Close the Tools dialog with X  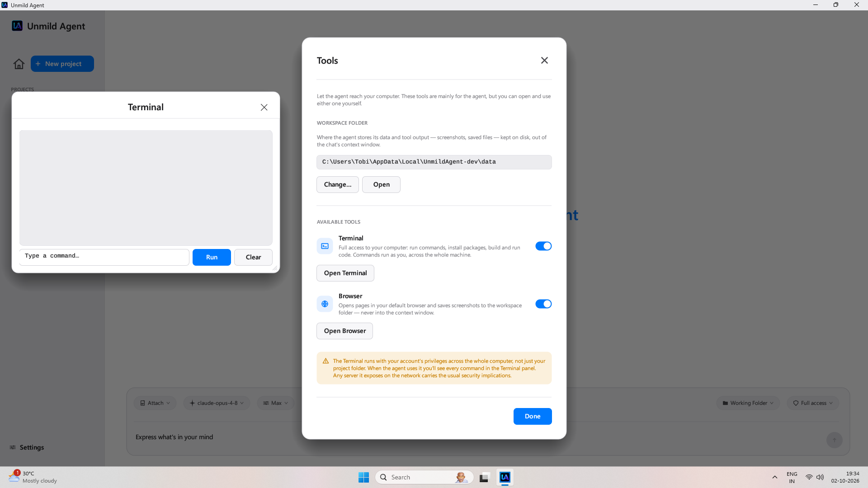point(544,61)
